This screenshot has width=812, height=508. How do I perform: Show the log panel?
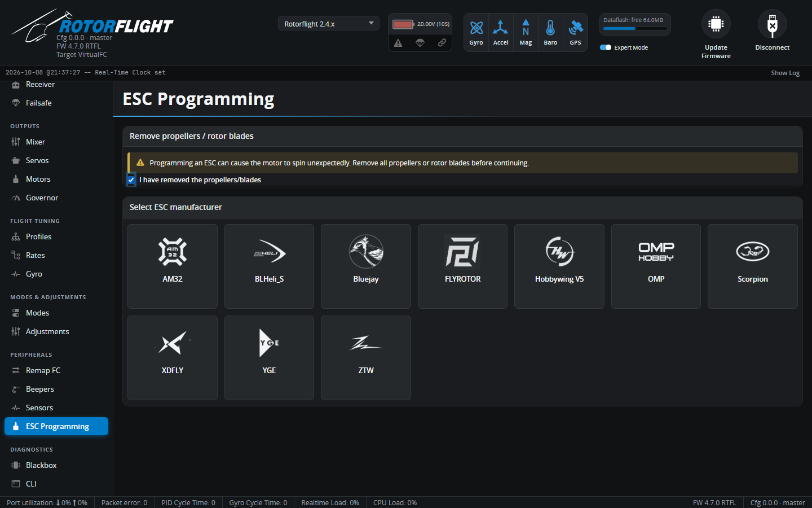click(x=785, y=73)
